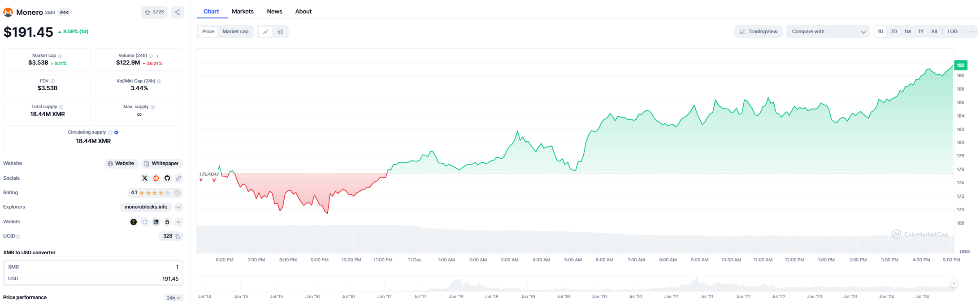The width and height of the screenshot is (980, 304).
Task: Copy the UCID 328 value
Action: [177, 236]
